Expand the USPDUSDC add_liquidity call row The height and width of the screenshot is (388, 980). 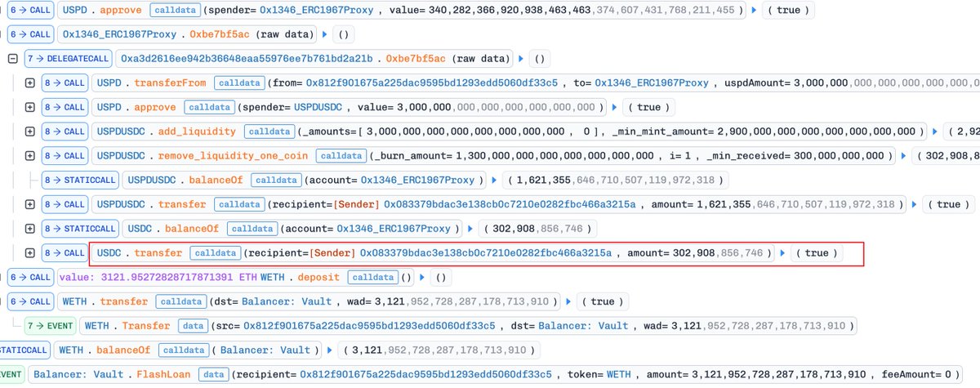click(x=30, y=132)
